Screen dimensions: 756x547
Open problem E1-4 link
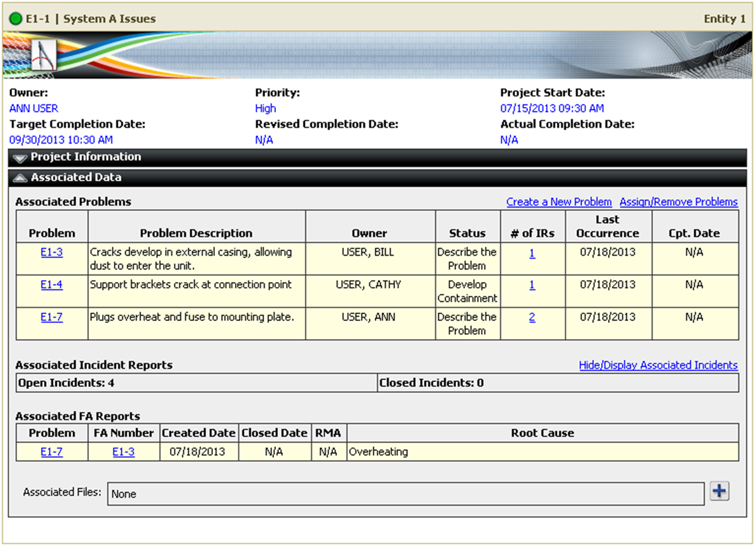point(52,285)
